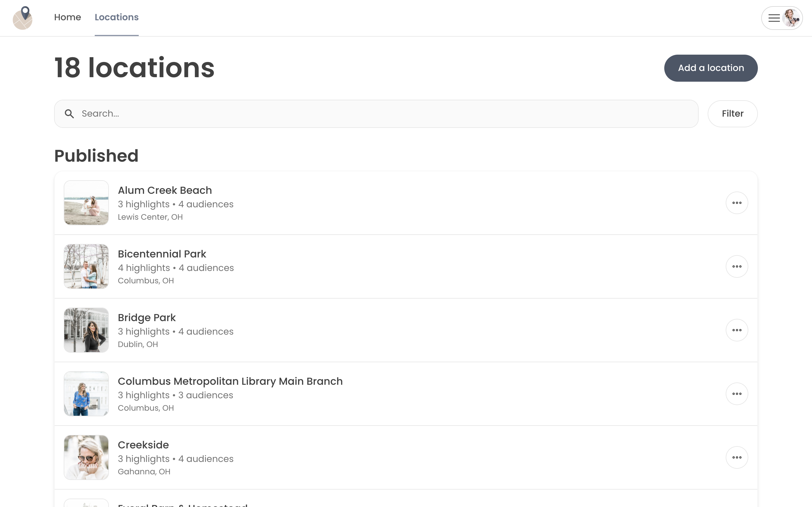Select the Locations tab
The image size is (812, 507).
(x=117, y=17)
